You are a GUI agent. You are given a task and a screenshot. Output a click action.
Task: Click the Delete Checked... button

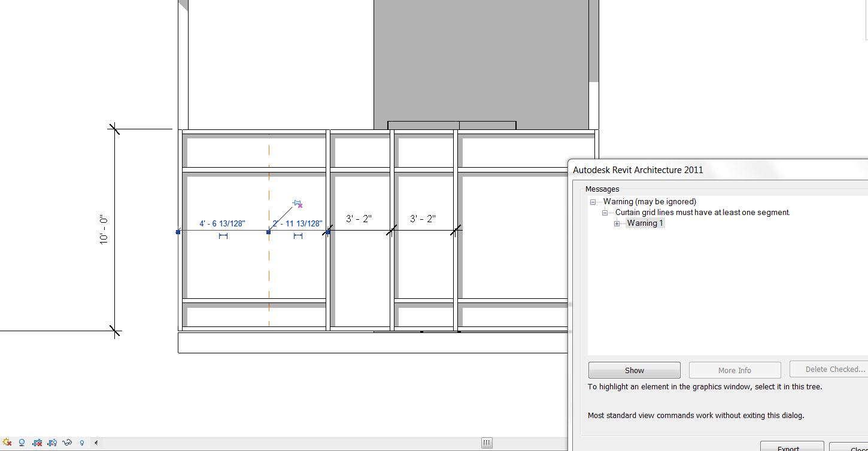pyautogui.click(x=829, y=370)
